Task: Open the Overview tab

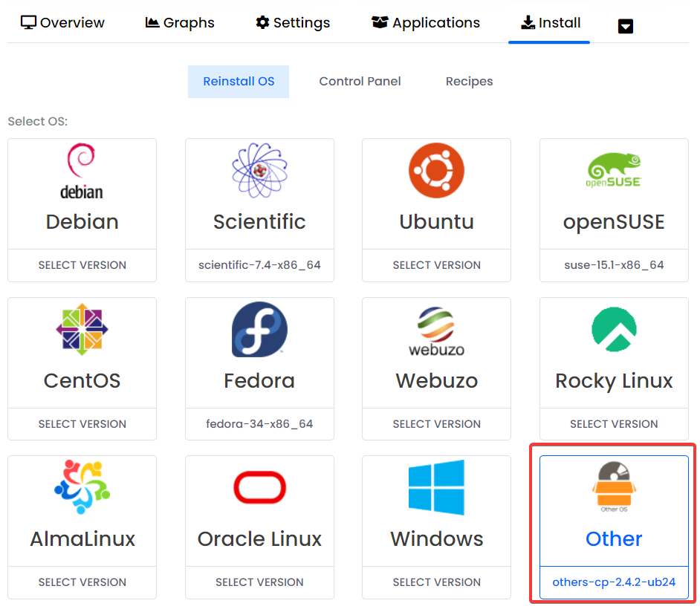Action: point(62,22)
